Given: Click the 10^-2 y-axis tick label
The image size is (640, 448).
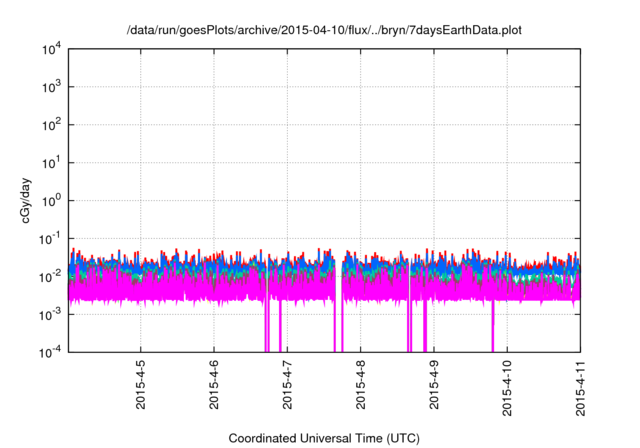Looking at the screenshot, I should click(50, 277).
